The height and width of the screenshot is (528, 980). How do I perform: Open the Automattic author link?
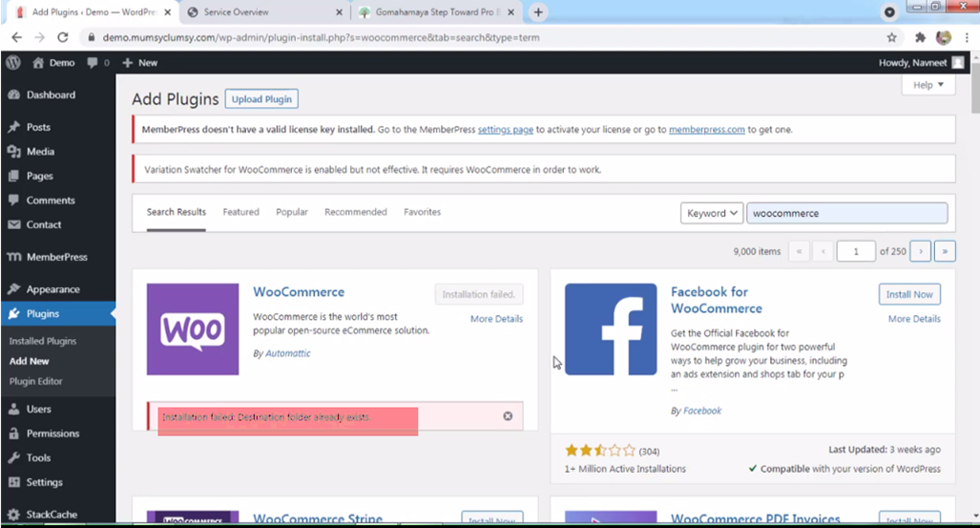287,353
